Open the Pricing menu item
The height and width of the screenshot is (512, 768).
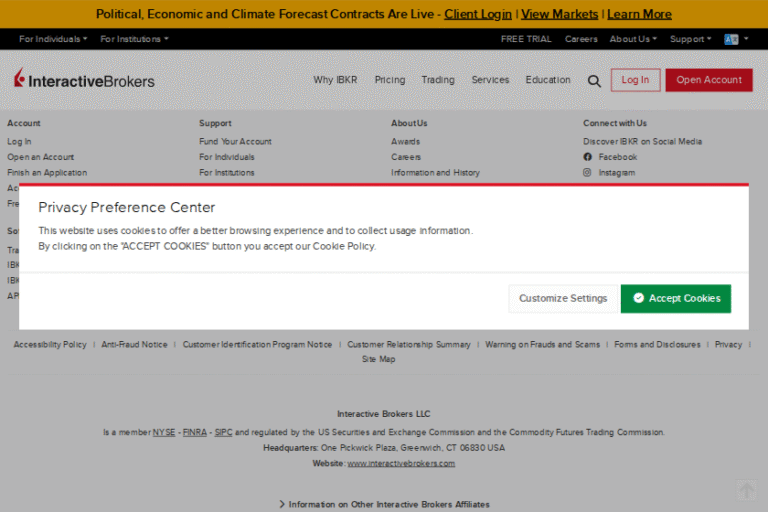pyautogui.click(x=390, y=80)
